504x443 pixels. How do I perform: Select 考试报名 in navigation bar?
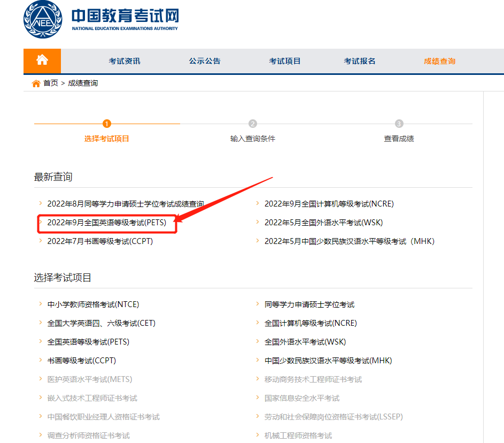click(360, 61)
